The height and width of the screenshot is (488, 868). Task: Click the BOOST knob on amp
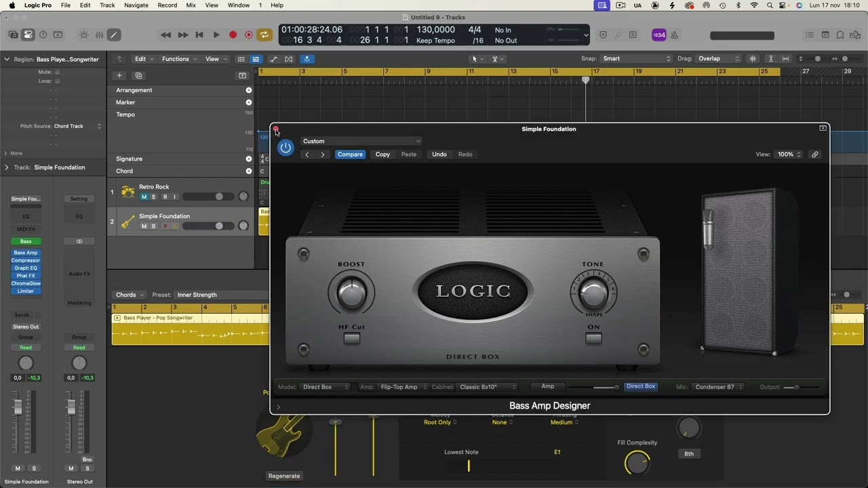(x=351, y=293)
